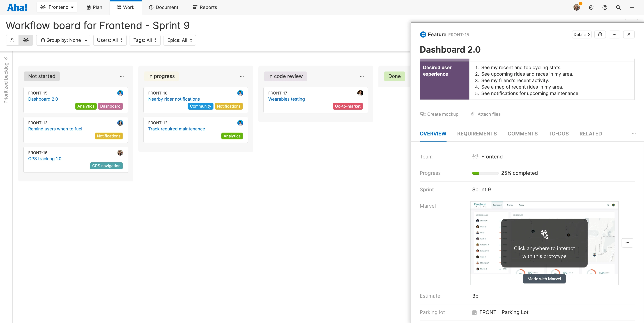This screenshot has width=644, height=323.
Task: Click the more options icon next to Details
Action: point(615,34)
